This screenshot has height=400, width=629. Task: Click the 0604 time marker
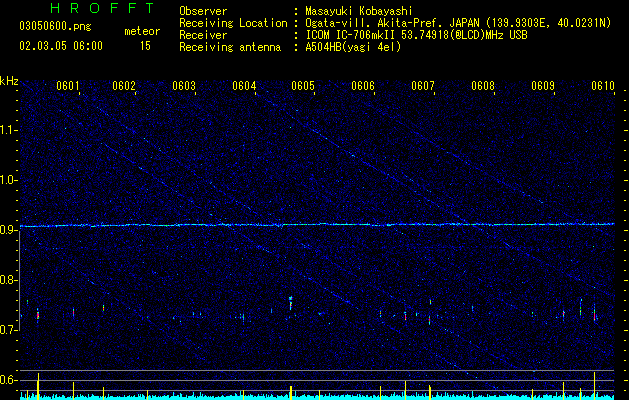(x=244, y=86)
